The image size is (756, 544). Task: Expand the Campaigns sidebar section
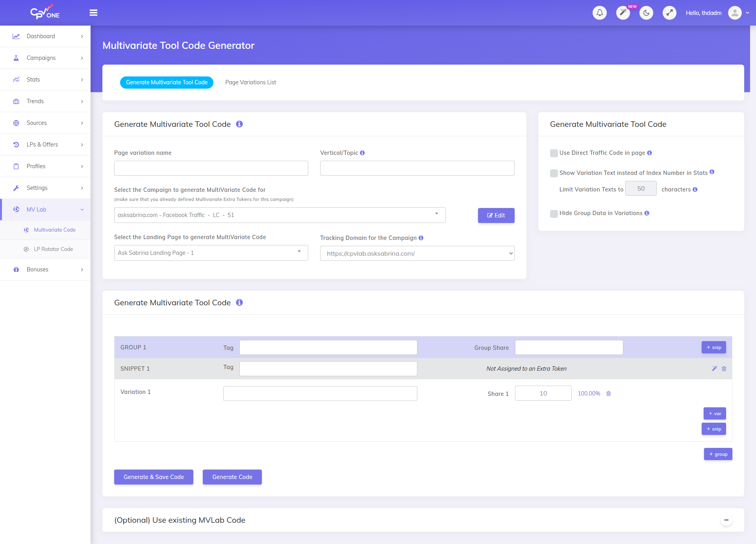pyautogui.click(x=45, y=58)
